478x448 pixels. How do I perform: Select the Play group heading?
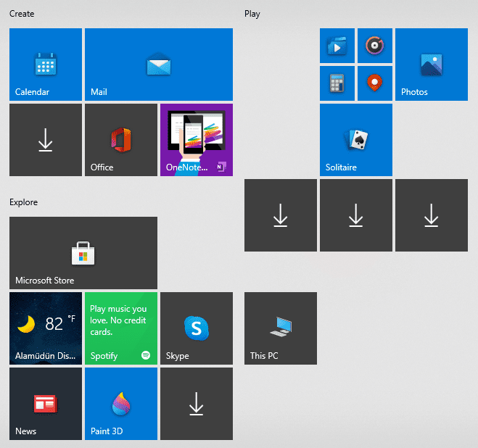pos(252,14)
